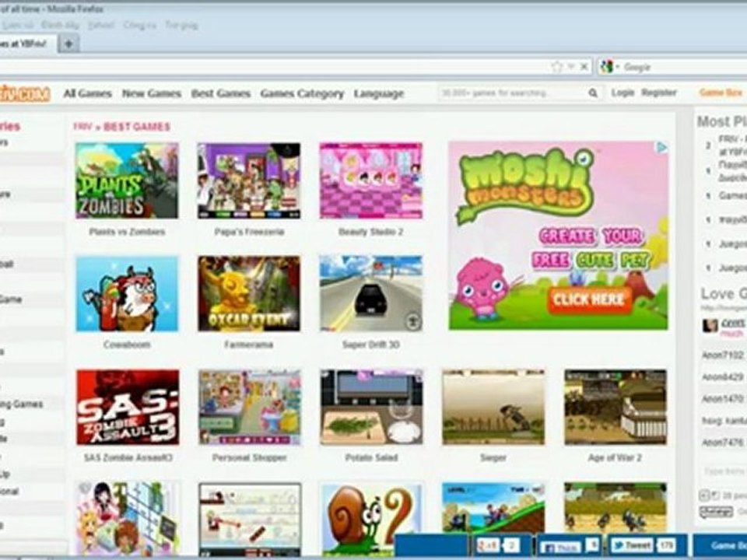The width and height of the screenshot is (747, 560).
Task: Open the anime girls game thumbnail
Action: [128, 520]
